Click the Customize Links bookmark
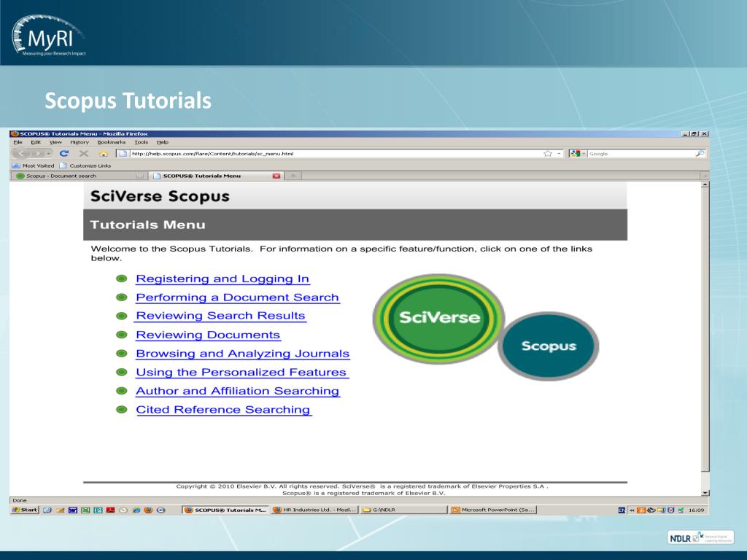The height and width of the screenshot is (560, 747). coord(85,166)
